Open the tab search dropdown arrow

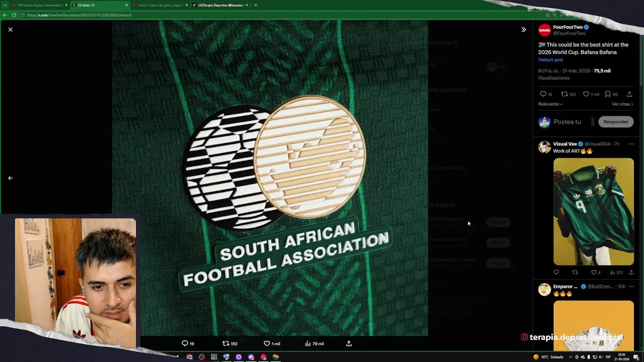(x=5, y=5)
